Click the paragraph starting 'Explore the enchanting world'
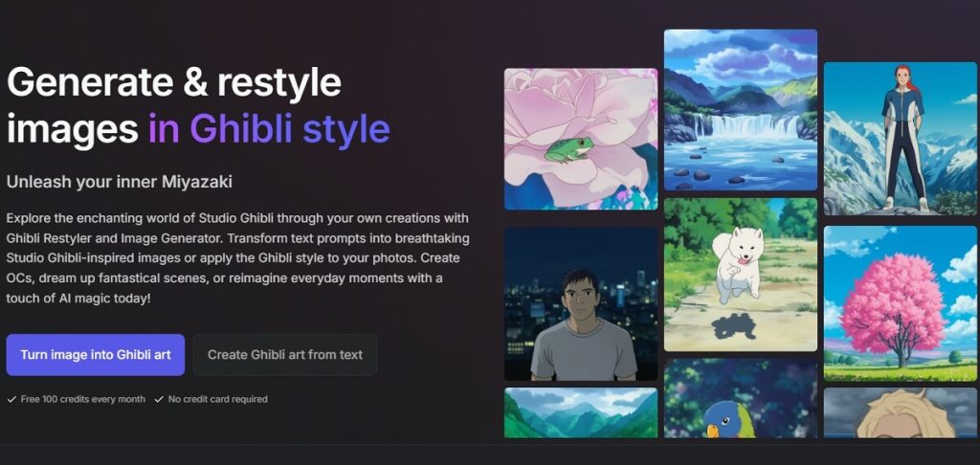Viewport: 980px width, 465px height. point(237,258)
